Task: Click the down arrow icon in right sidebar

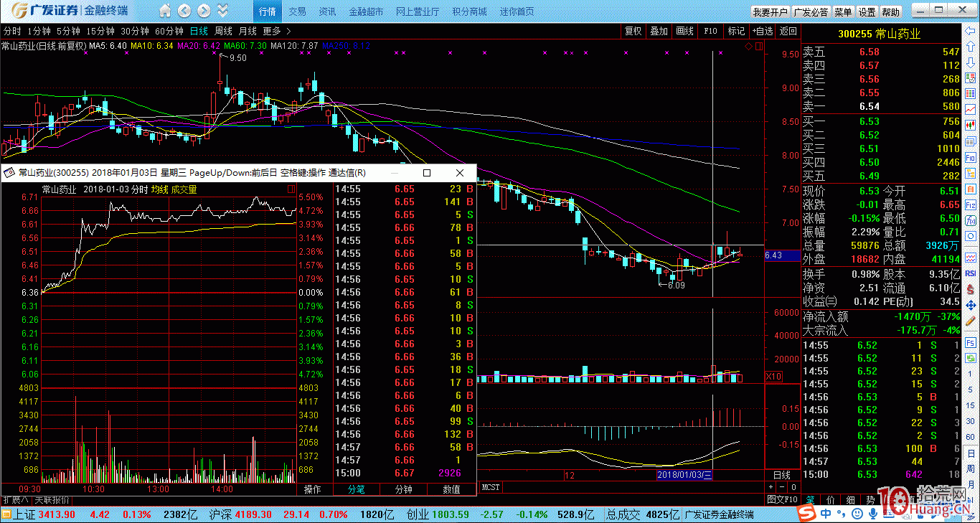Action: coord(970,62)
